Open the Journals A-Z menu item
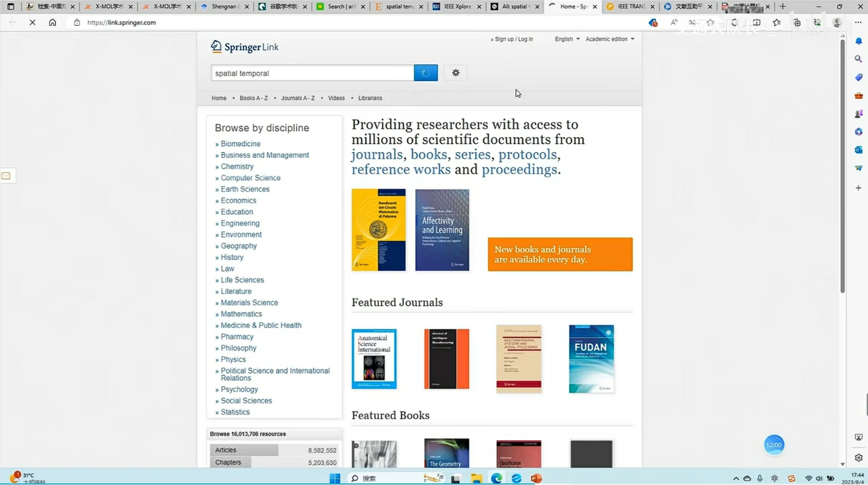Screen dimensions: 868x485 pos(298,98)
